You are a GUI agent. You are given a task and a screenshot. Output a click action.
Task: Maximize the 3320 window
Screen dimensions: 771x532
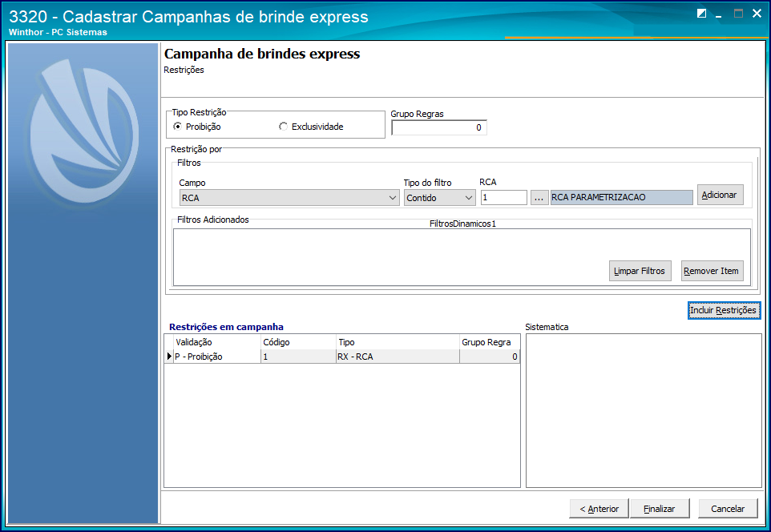739,14
